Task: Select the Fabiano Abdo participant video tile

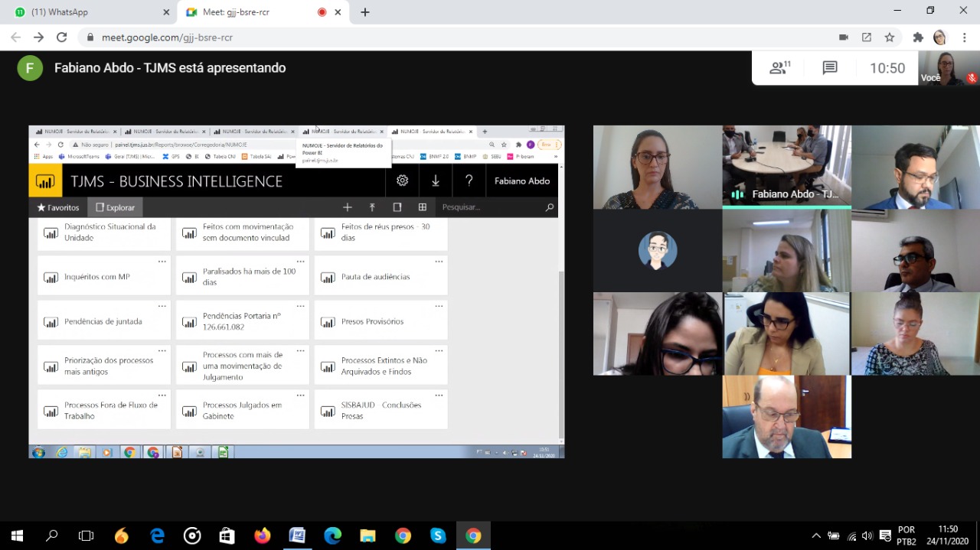Action: point(786,167)
